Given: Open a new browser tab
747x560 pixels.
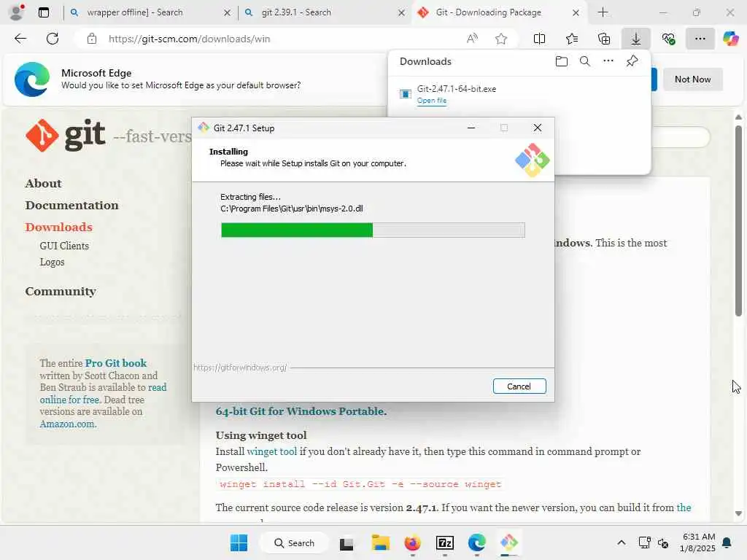Looking at the screenshot, I should (603, 12).
